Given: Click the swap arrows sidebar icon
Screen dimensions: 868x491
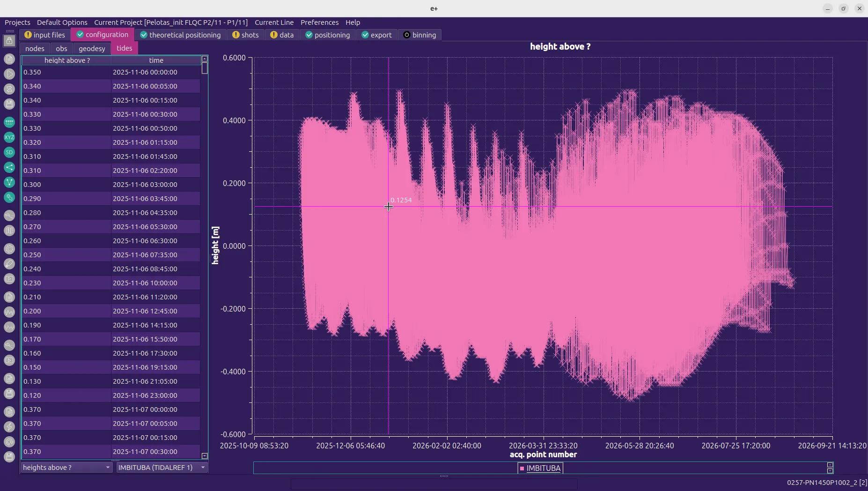Looking at the screenshot, I should (9, 89).
